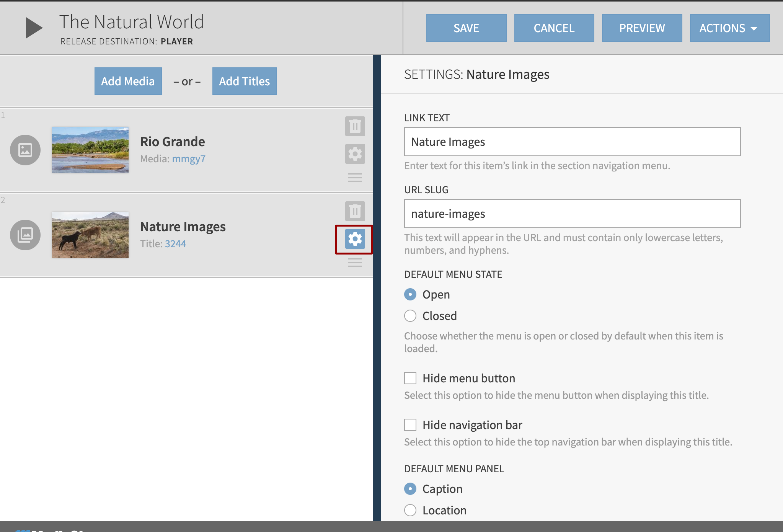
Task: Click the PREVIEW button
Action: [642, 28]
